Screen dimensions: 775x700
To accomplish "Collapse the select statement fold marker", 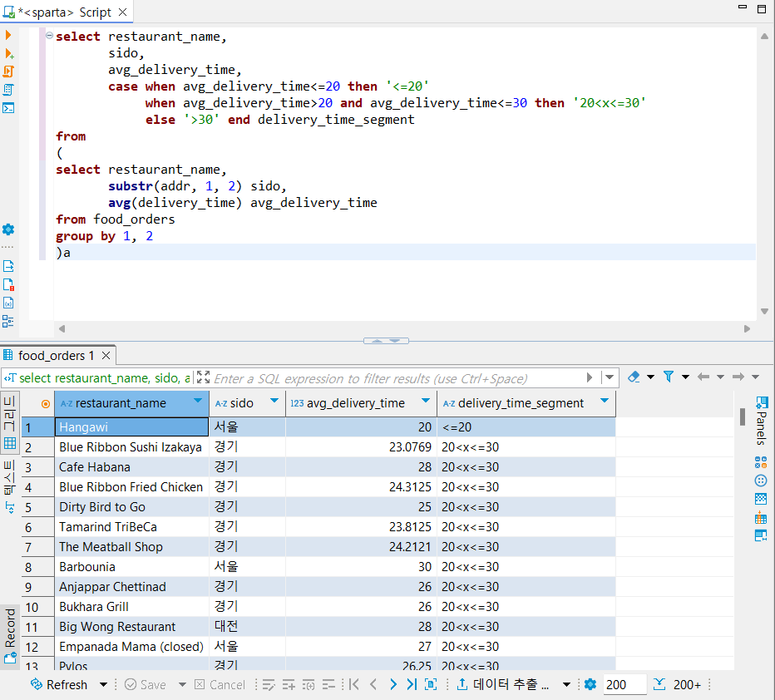I will tap(49, 36).
